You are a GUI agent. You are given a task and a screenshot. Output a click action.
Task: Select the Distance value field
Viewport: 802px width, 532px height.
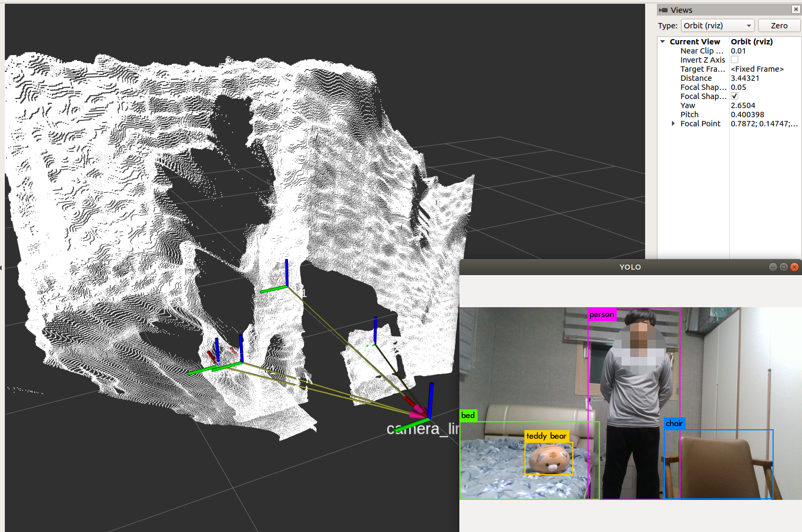[x=763, y=78]
